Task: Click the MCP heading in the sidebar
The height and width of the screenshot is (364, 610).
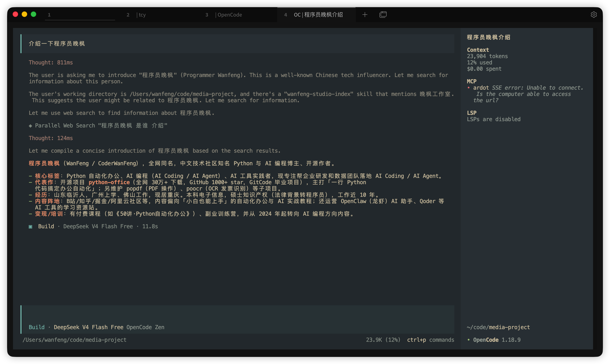Action: [x=471, y=81]
